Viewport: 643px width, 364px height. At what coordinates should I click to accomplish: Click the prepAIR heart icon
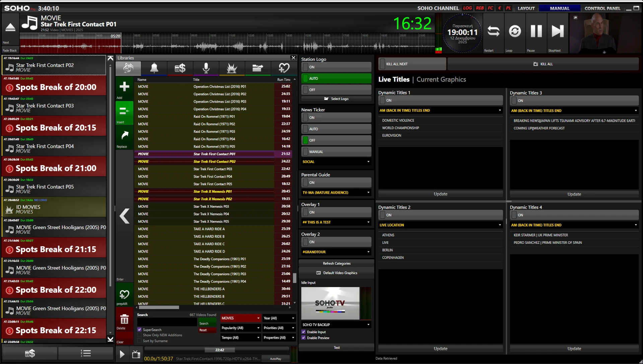click(x=125, y=294)
